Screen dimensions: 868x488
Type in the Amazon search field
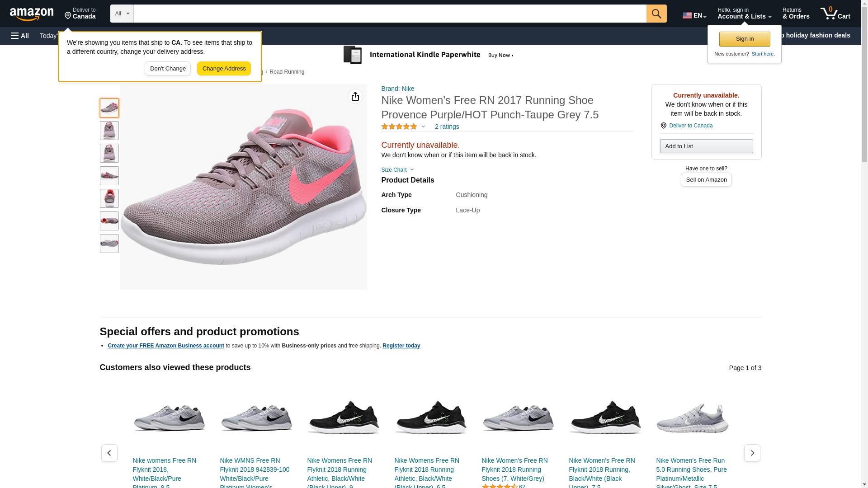click(x=390, y=14)
